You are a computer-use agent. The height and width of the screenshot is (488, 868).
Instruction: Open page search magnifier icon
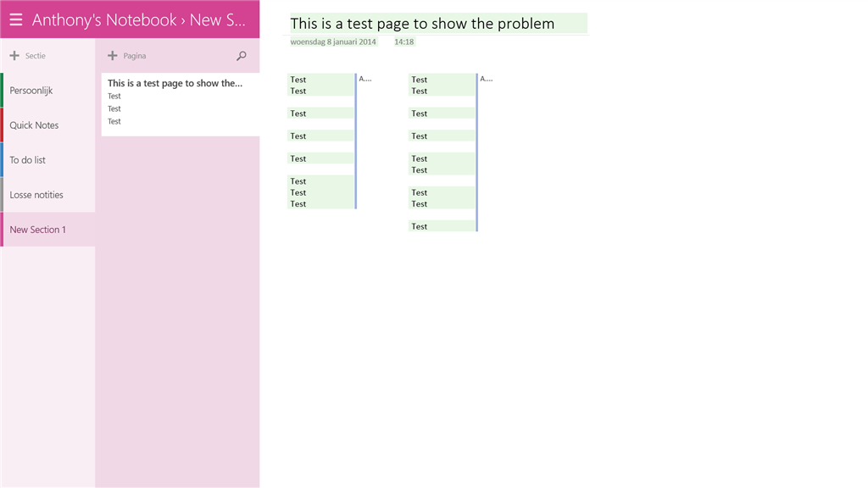(x=242, y=55)
